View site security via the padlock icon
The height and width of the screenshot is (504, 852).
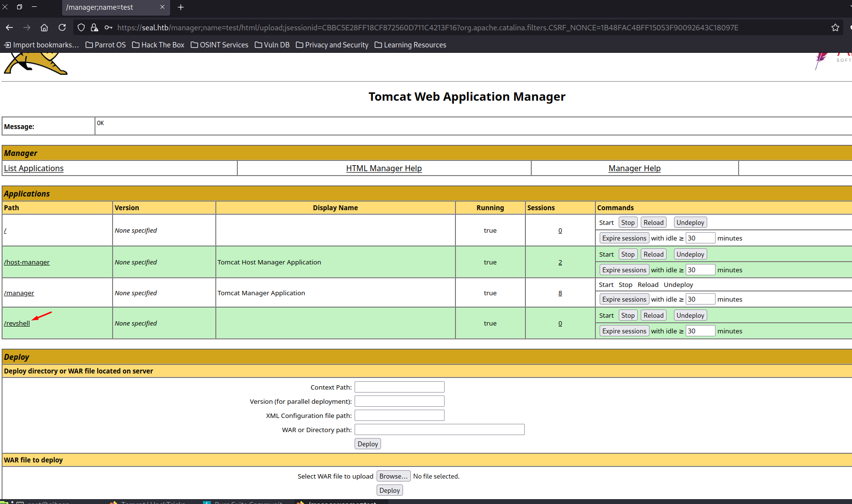click(94, 28)
